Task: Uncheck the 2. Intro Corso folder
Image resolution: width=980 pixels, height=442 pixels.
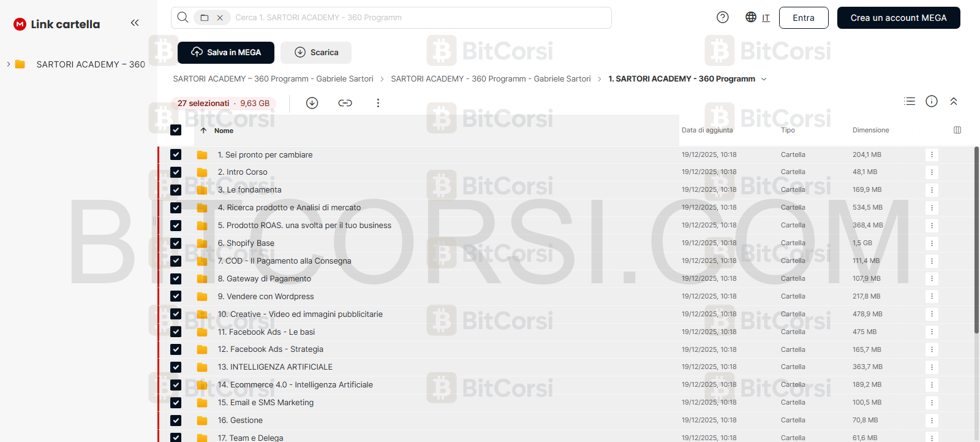Action: tap(176, 172)
